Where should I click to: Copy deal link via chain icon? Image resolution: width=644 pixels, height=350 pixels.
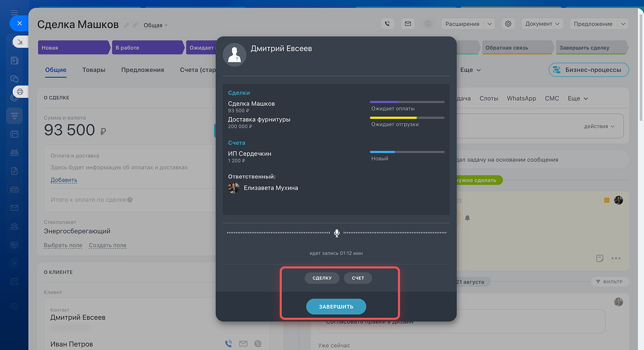(135, 25)
